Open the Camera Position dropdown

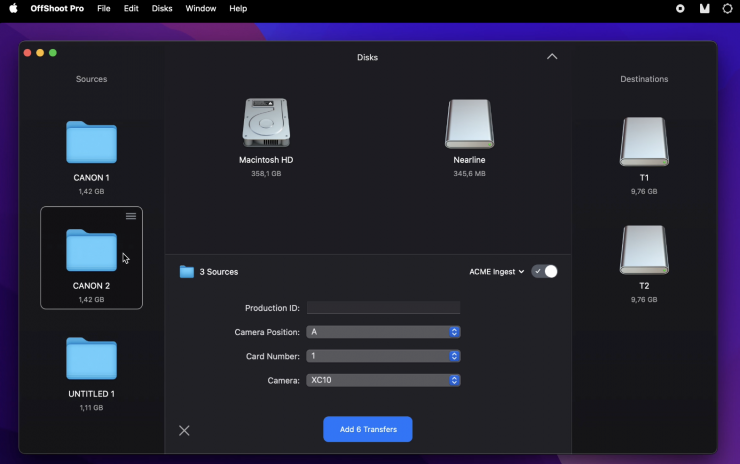[x=383, y=332]
